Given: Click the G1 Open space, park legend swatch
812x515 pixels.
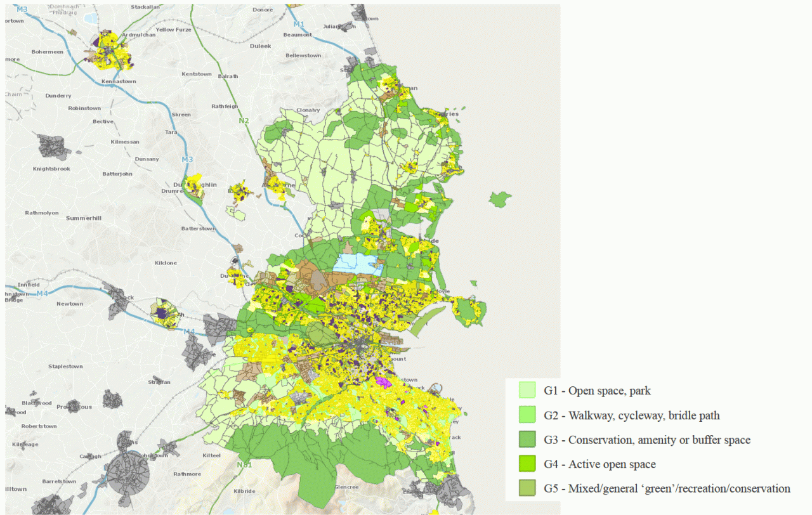Looking at the screenshot, I should point(527,390).
